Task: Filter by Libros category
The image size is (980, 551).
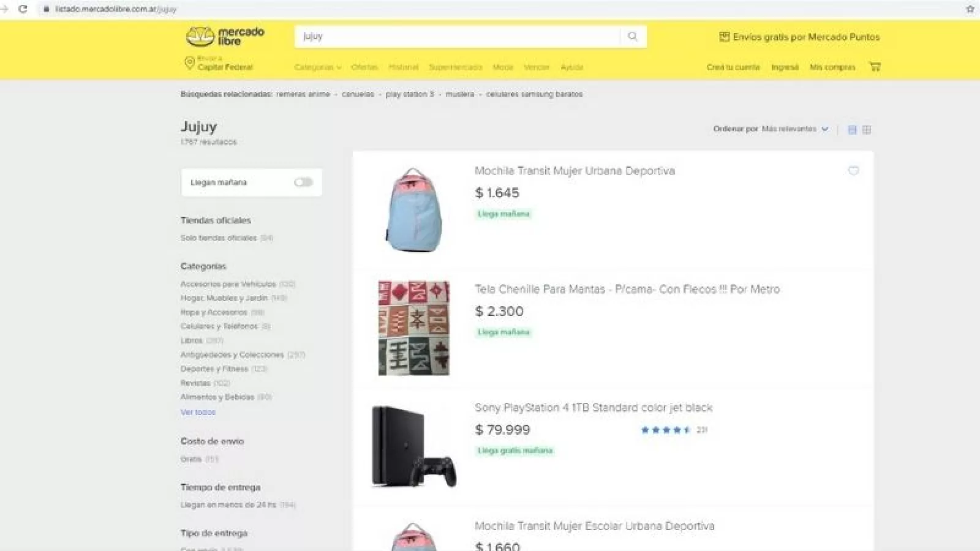Action: (192, 340)
